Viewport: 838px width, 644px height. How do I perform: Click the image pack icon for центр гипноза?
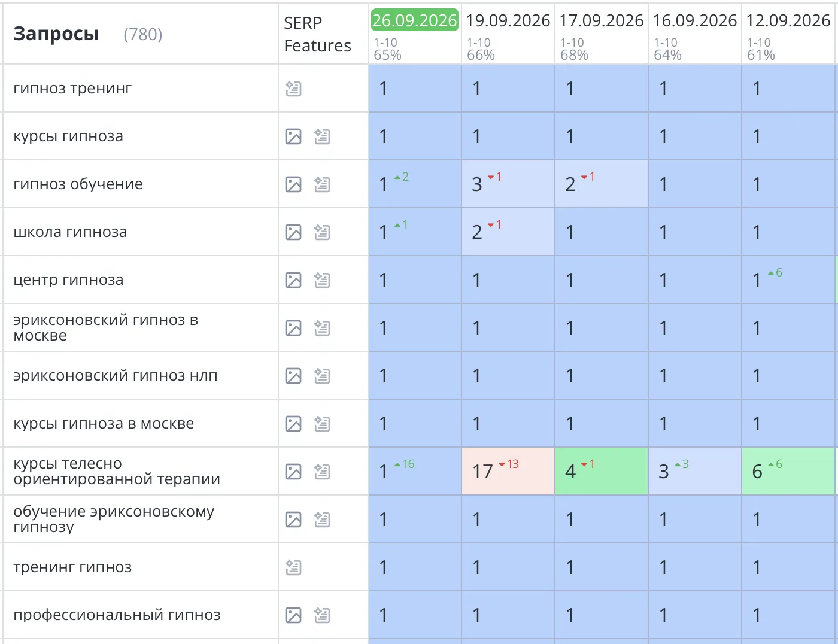(x=293, y=280)
